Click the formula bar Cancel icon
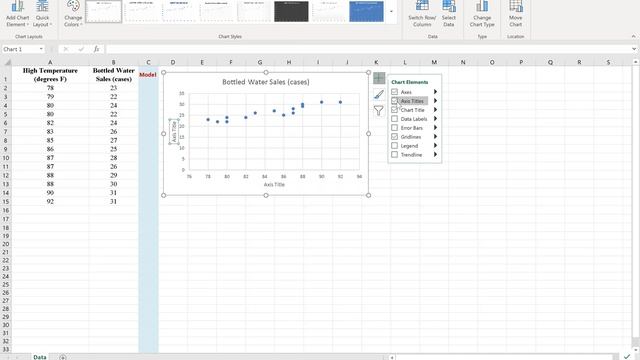The width and height of the screenshot is (640, 360). (66, 49)
